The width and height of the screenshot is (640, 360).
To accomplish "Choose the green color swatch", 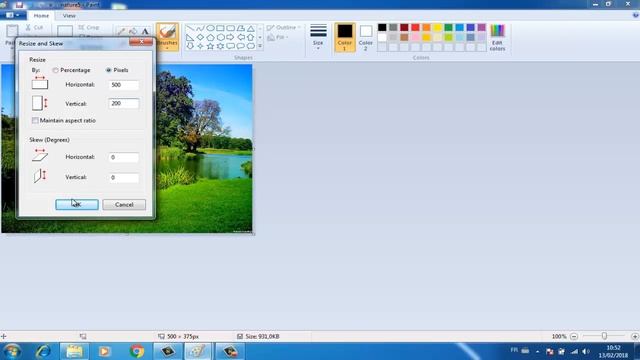I will point(448,27).
